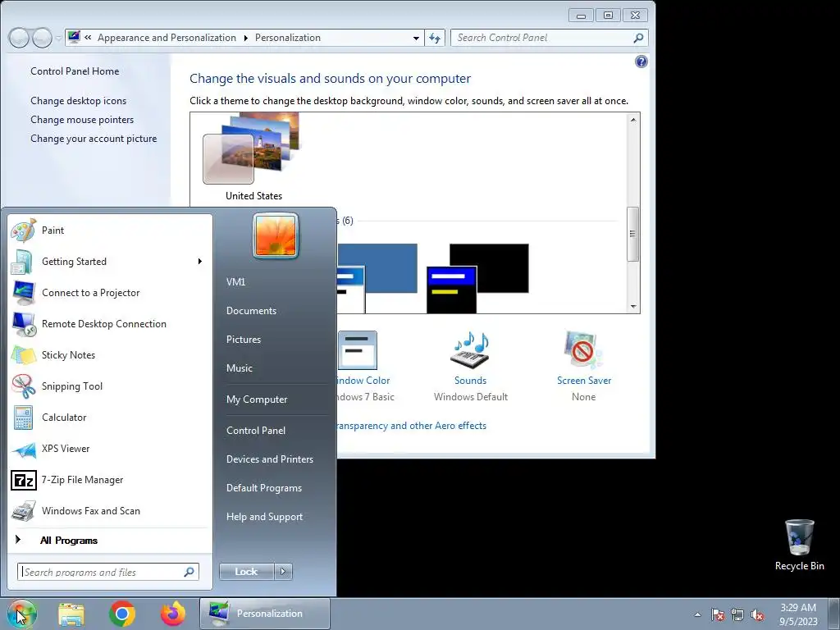Screen dimensions: 840x630
Task: Open Paint from the Start menu
Action: click(x=110, y=231)
